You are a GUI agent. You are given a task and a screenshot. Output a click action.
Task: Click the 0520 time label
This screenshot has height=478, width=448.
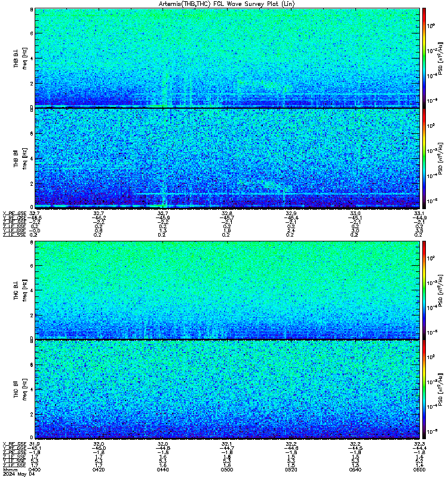[x=291, y=470]
